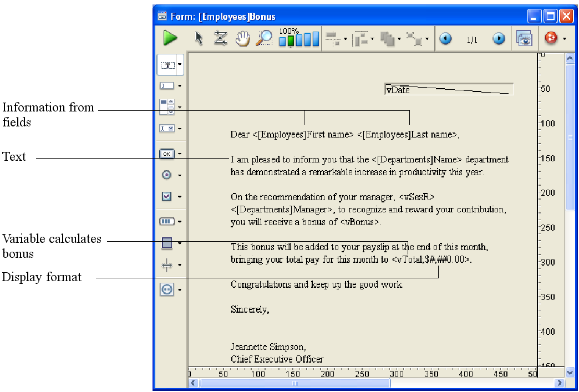Image resolution: width=579 pixels, height=392 pixels.
Task: Click the 'Sincerely,' text
Action: coord(250,309)
